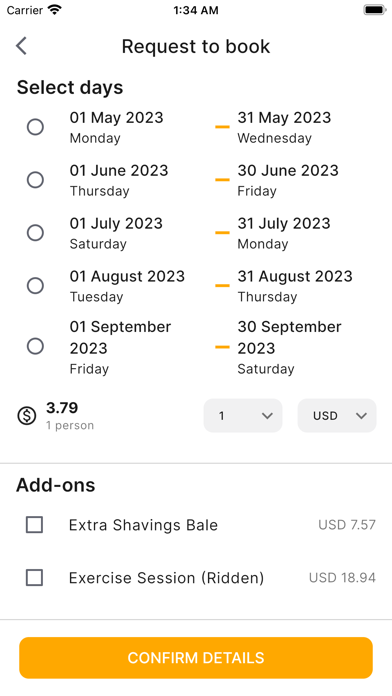Select the 01 June 2023 radio button
The height and width of the screenshot is (696, 392).
35,180
